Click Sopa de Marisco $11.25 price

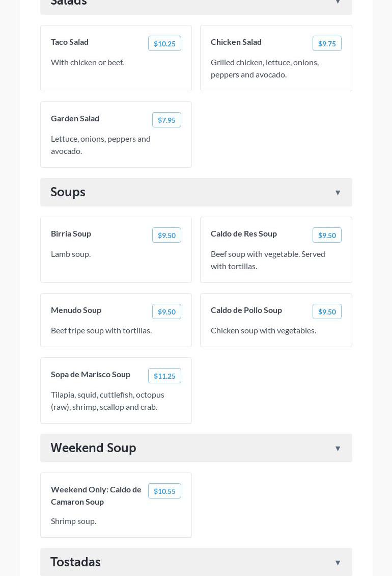(164, 376)
